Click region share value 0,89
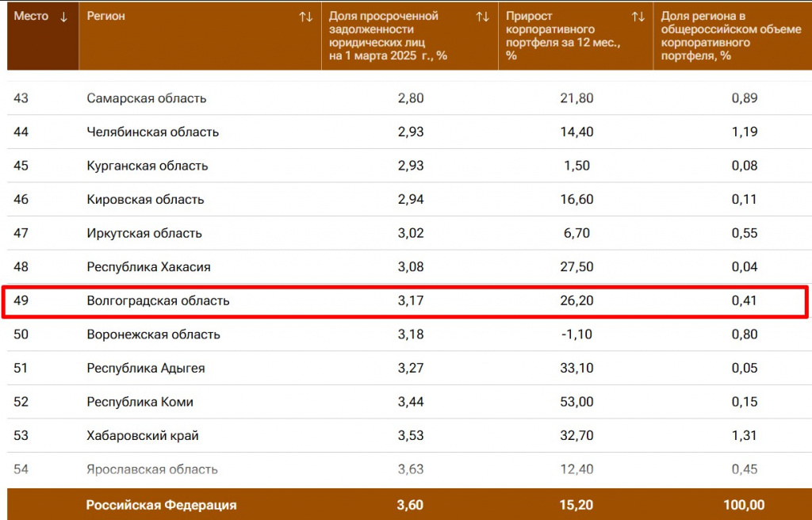812x520 pixels. pyautogui.click(x=744, y=97)
